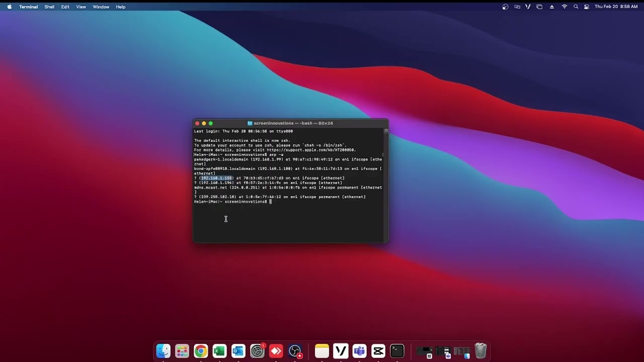Open the Trash in the Dock
The width and height of the screenshot is (644, 362).
click(480, 350)
